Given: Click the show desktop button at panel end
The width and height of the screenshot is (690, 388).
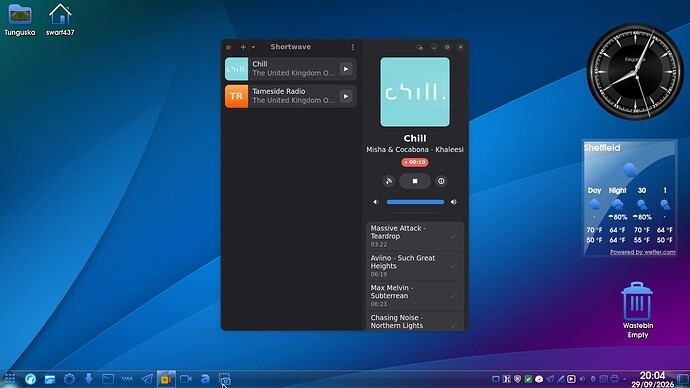Looking at the screenshot, I should [683, 379].
